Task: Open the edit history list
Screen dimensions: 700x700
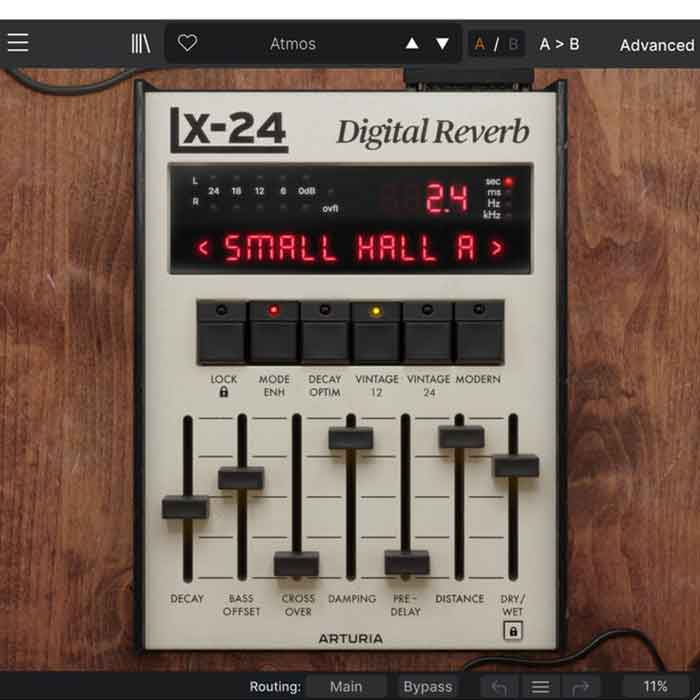Action: (540, 688)
